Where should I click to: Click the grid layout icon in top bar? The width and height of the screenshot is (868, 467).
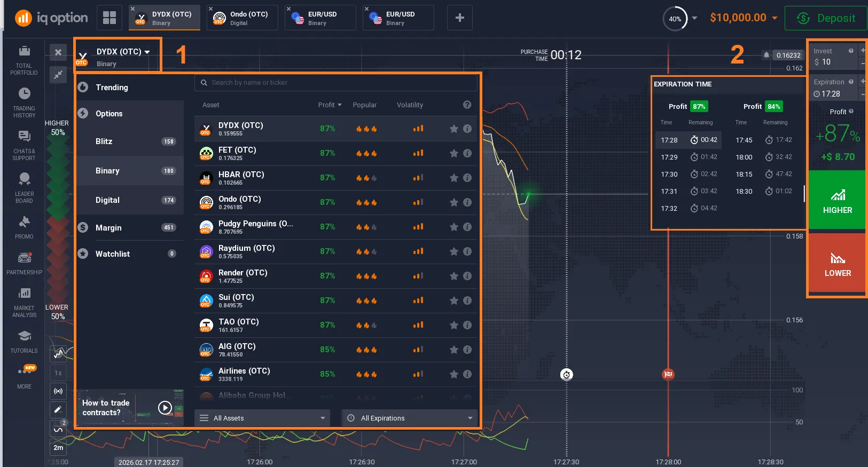coord(110,18)
